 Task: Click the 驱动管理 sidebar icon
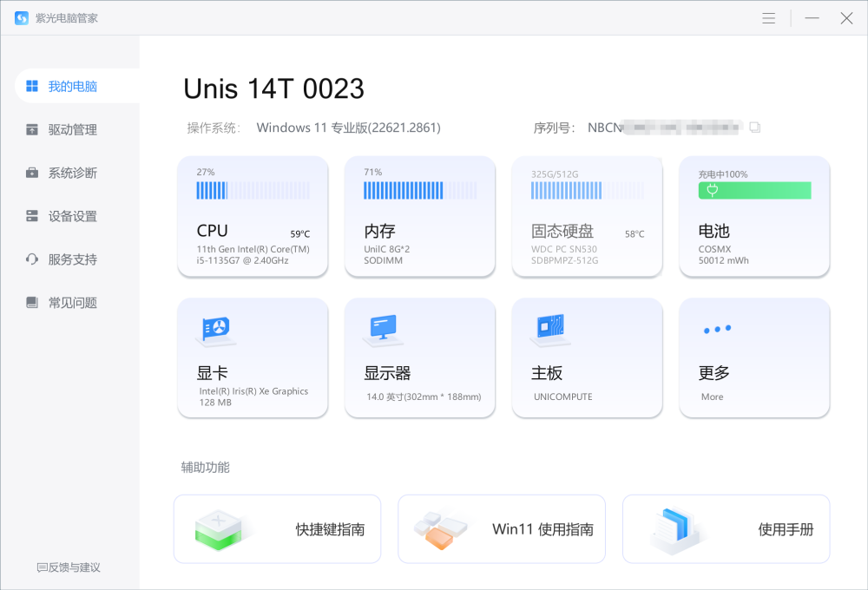point(32,129)
